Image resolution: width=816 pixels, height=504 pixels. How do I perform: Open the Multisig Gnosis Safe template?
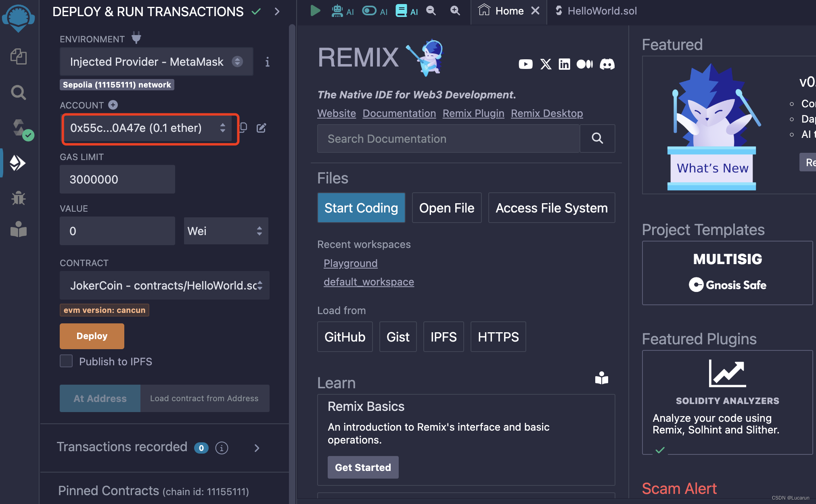[x=727, y=273]
